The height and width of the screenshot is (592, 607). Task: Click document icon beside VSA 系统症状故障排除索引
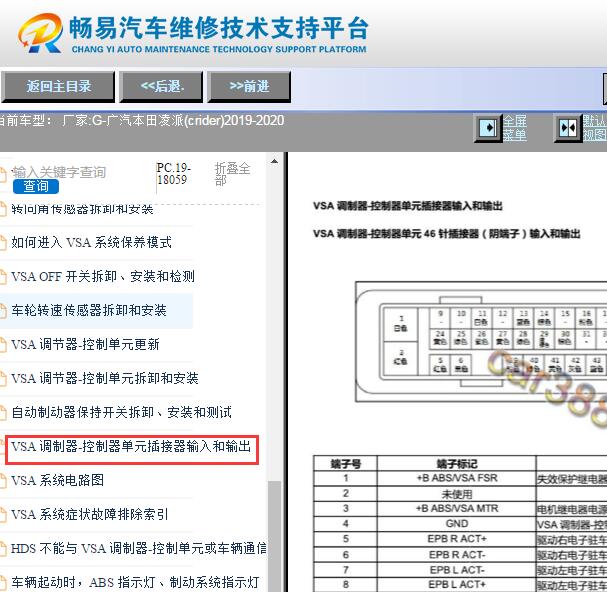point(3,515)
